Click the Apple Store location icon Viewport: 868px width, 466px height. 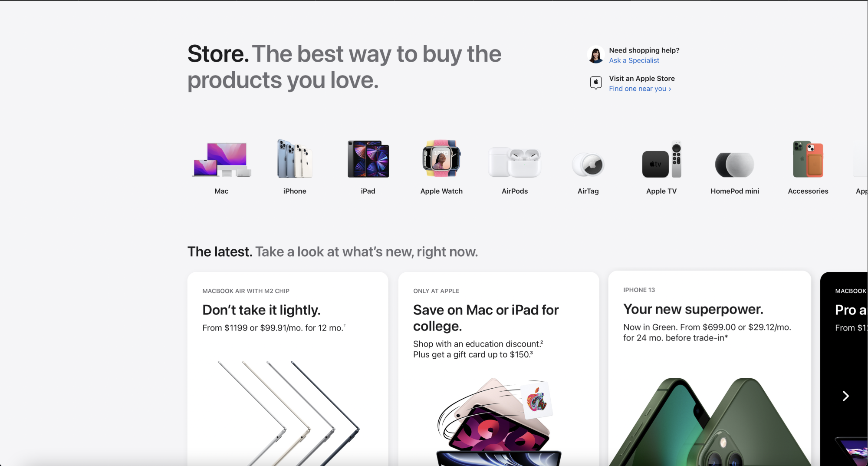(x=596, y=83)
